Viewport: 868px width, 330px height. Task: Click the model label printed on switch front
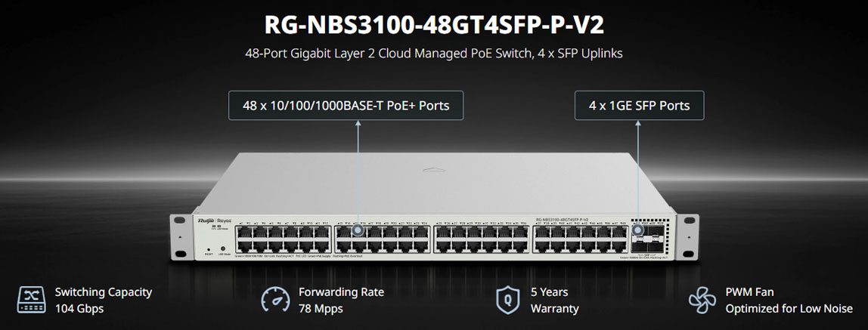tap(562, 220)
